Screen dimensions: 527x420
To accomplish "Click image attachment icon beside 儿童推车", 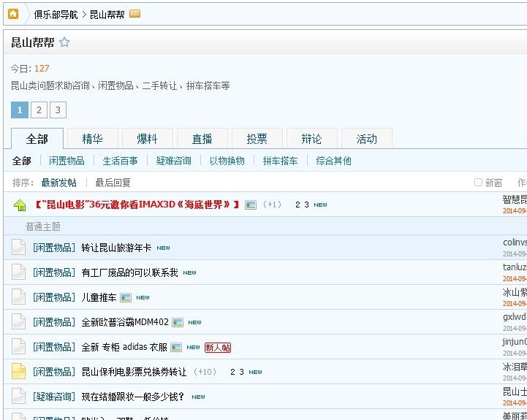I will (x=126, y=297).
